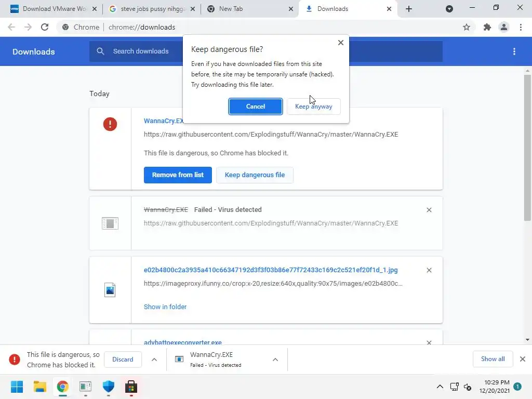Click the tab search dropdown circle icon
The height and width of the screenshot is (399, 532).
(449, 9)
